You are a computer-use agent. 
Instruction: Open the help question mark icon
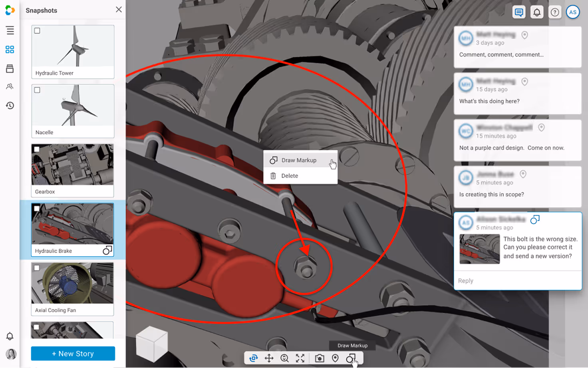click(x=555, y=12)
